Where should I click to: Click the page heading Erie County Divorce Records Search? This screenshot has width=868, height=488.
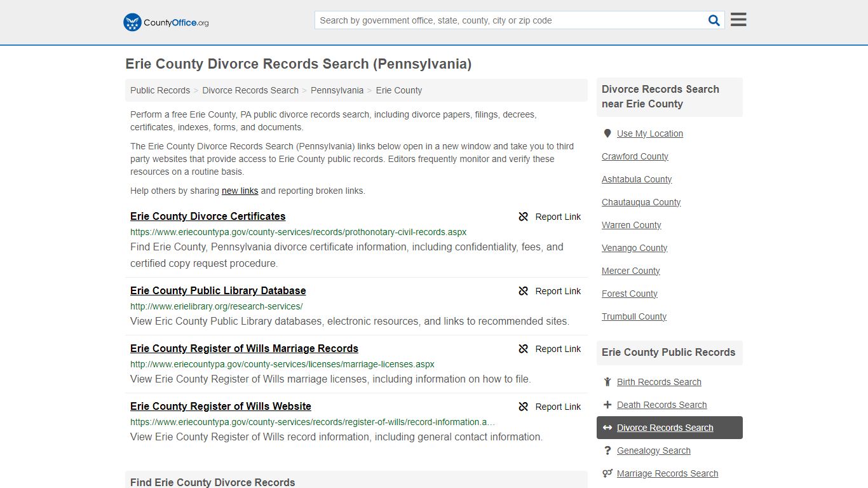(x=299, y=64)
